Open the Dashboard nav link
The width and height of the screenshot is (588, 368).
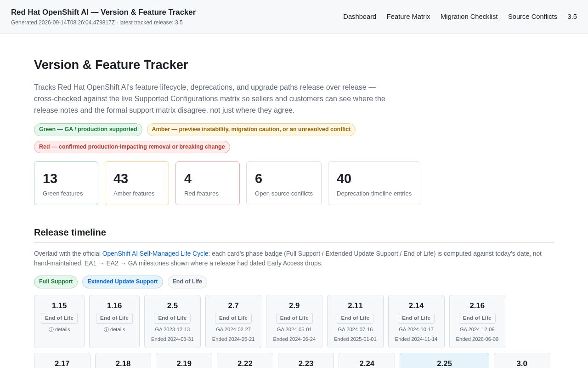360,17
